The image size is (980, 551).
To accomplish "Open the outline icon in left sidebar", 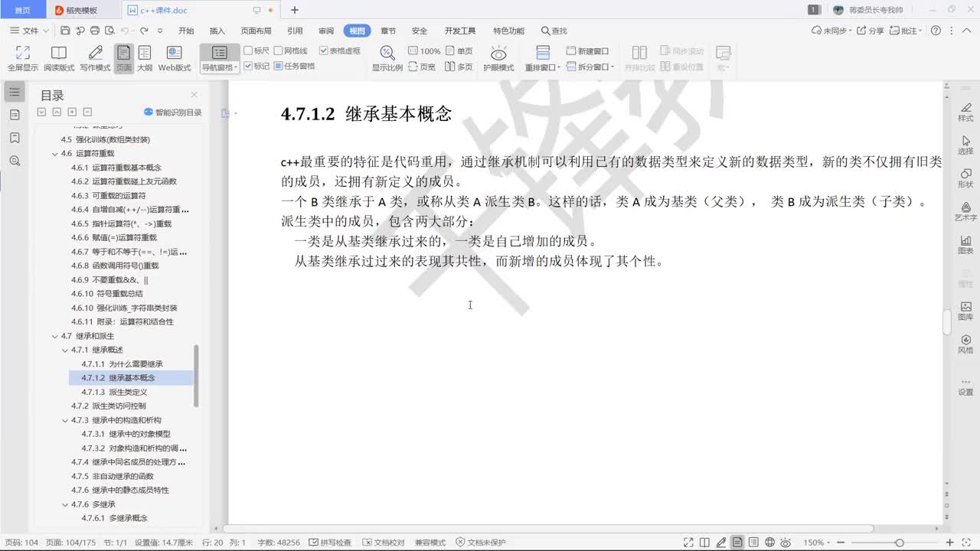I will [15, 92].
